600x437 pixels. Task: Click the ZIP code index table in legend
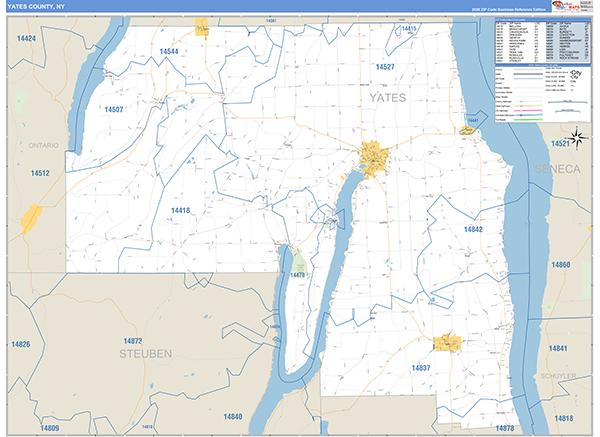click(543, 41)
